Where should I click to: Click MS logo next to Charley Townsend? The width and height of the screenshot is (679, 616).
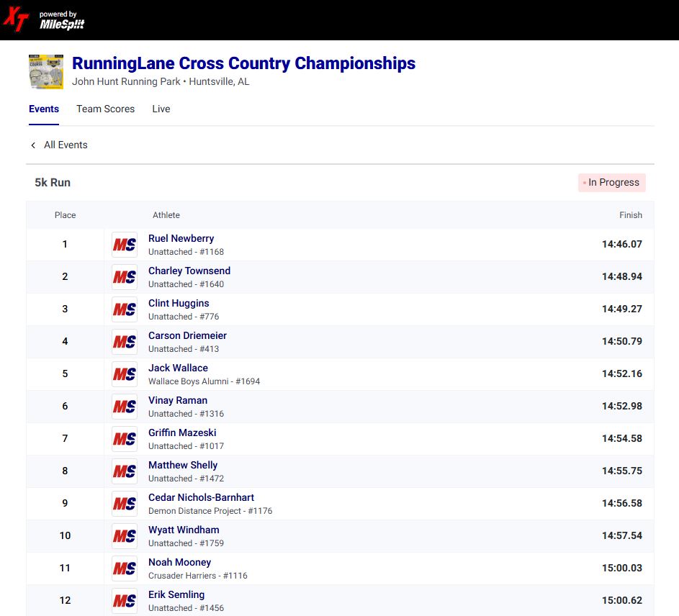tap(125, 277)
